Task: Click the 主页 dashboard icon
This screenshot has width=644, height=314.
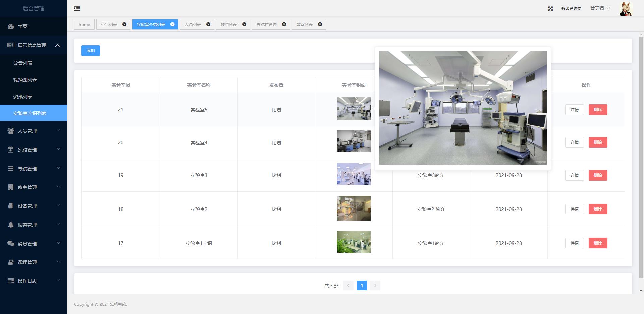Action: (x=11, y=26)
